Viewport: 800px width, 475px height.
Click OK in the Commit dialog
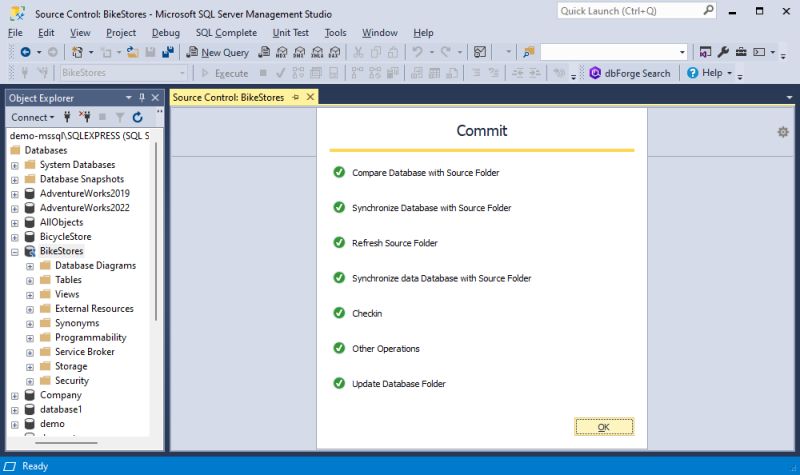[604, 427]
